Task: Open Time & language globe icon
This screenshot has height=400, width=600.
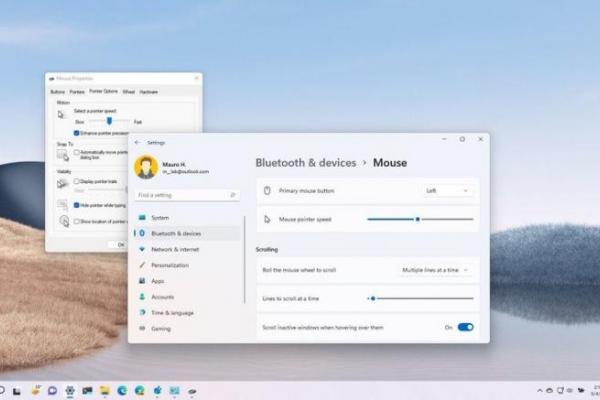Action: (x=142, y=312)
